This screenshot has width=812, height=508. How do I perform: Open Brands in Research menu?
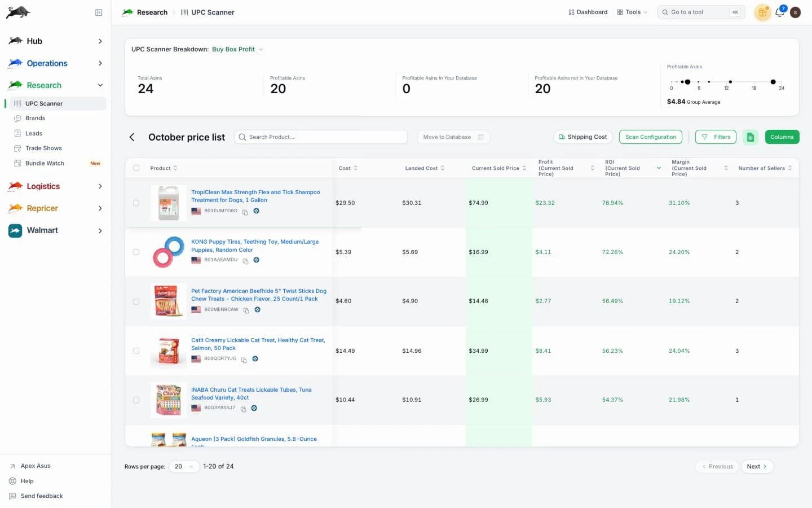(x=35, y=119)
